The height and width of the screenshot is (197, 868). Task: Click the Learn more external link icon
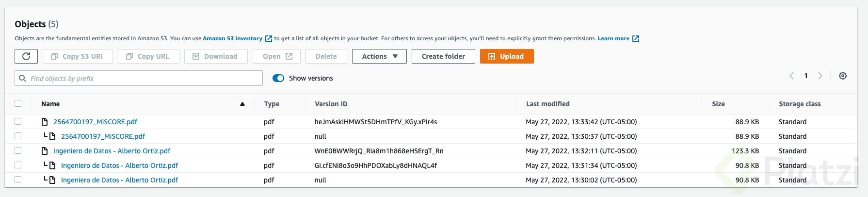point(636,39)
